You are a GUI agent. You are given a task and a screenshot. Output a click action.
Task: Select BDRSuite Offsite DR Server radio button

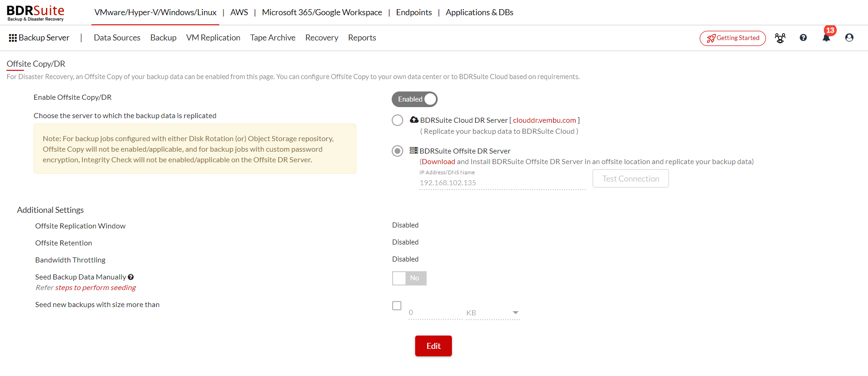[x=397, y=151]
